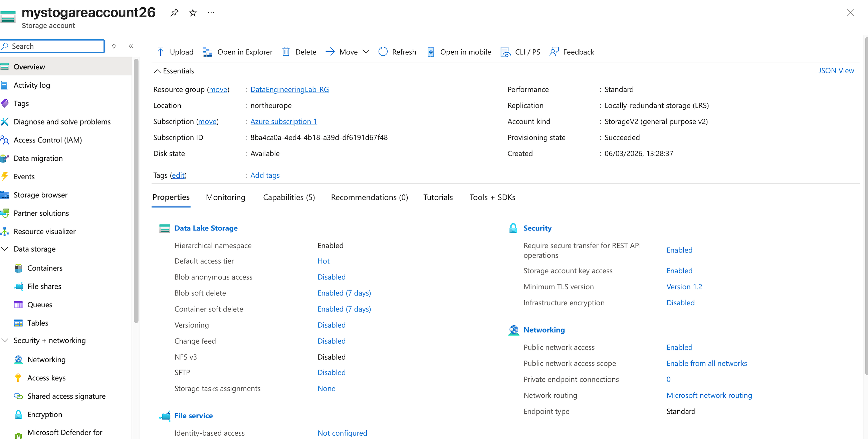Open DataEngineeringLab-RG resource group link

pyautogui.click(x=289, y=89)
